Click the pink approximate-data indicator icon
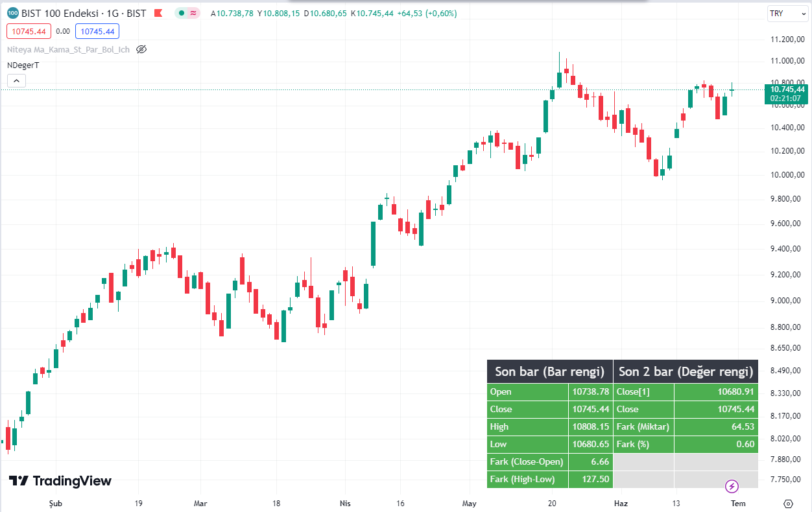Viewport: 812px width, 512px height. [x=194, y=13]
